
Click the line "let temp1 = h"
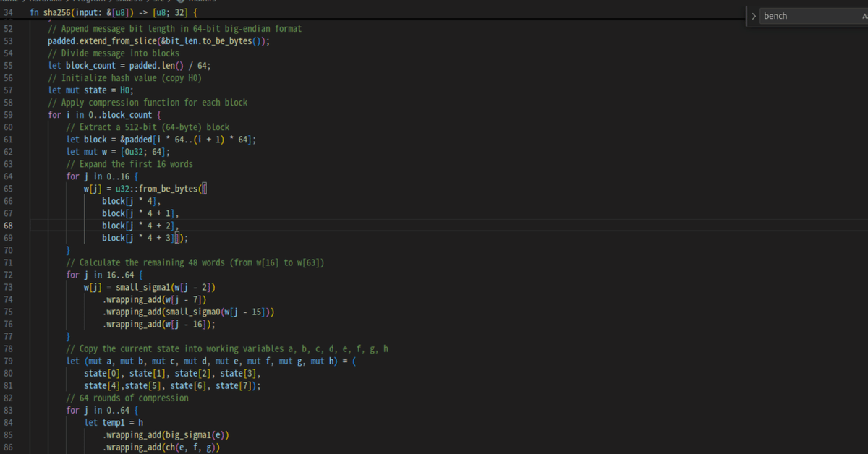[x=114, y=422]
